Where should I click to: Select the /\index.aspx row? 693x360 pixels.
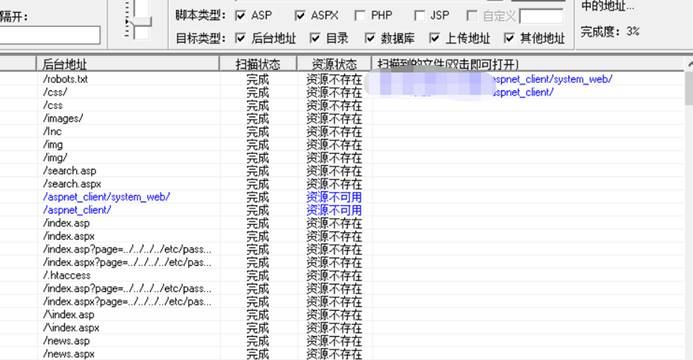coord(71,328)
